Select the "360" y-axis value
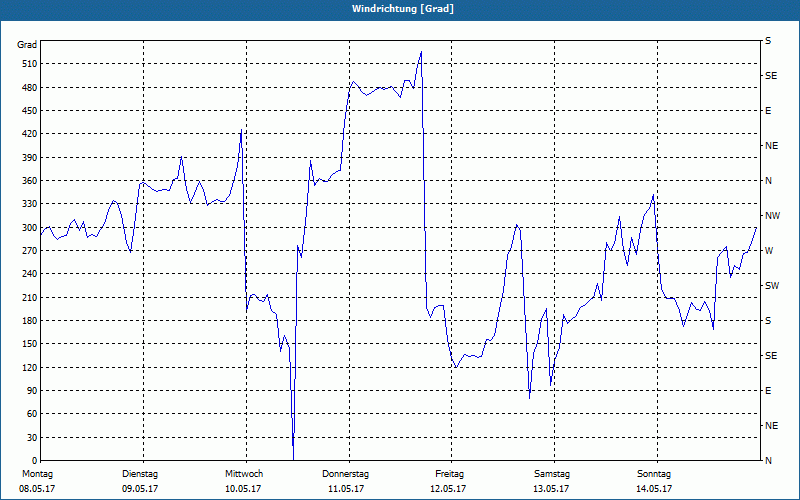This screenshot has width=800, height=500. click(30, 181)
